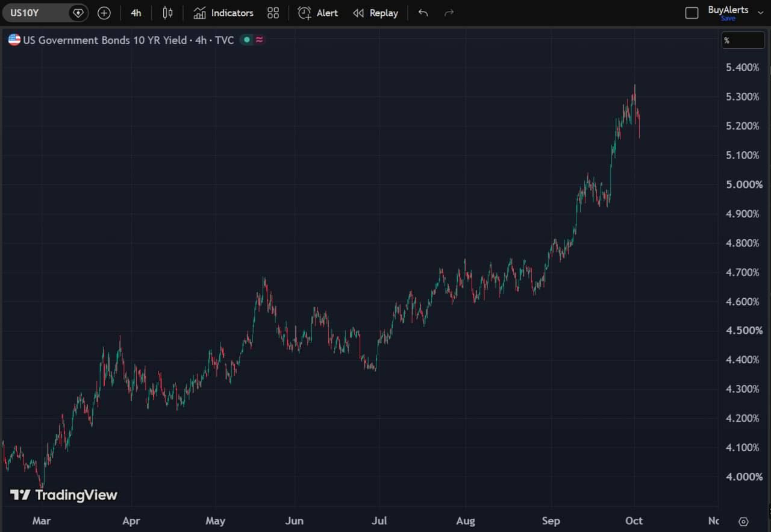Open chart settings gear at axis corner

click(x=743, y=522)
